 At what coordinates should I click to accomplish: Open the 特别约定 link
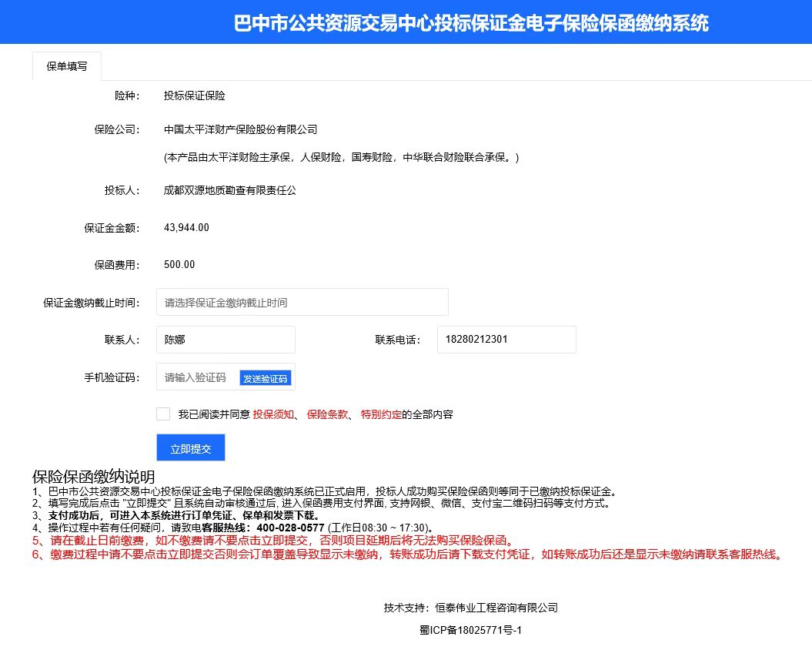coord(381,414)
